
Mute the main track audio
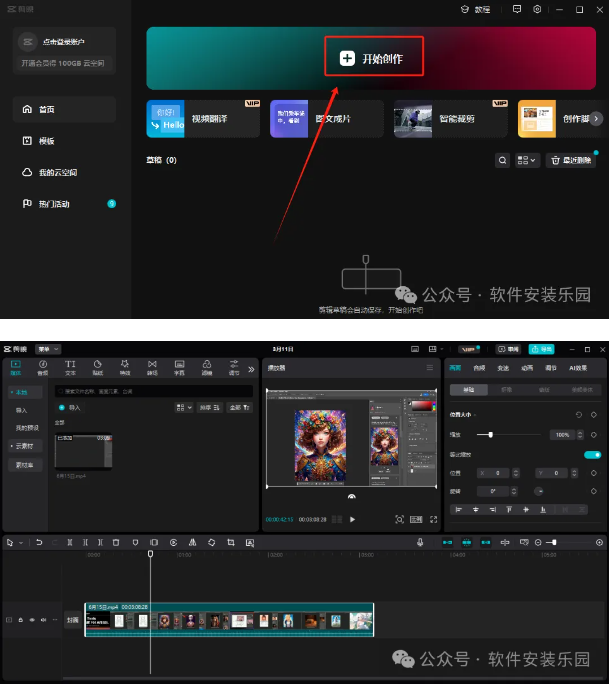click(43, 620)
